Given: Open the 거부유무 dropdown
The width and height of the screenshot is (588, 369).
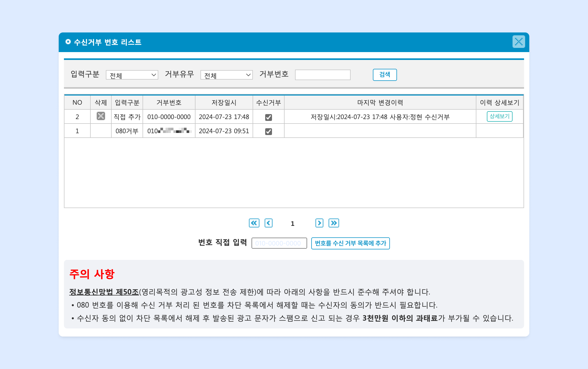Looking at the screenshot, I should pos(226,75).
